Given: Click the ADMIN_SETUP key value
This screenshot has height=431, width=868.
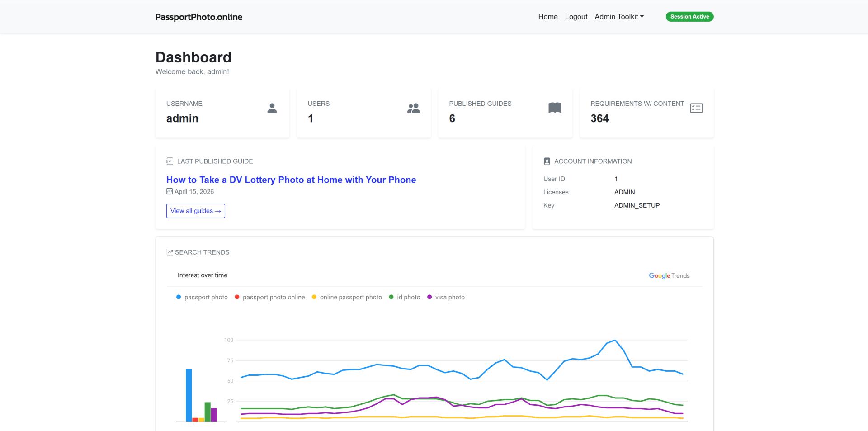Looking at the screenshot, I should pos(637,205).
